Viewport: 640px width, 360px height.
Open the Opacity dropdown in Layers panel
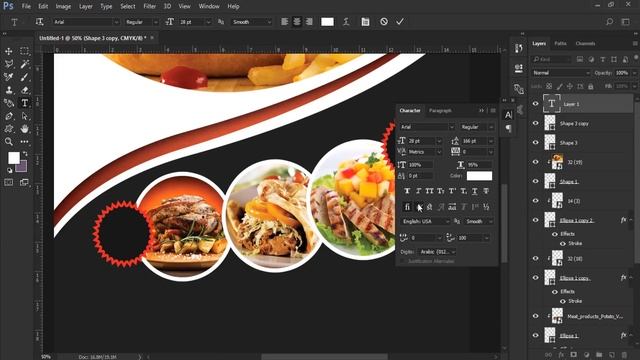634,73
